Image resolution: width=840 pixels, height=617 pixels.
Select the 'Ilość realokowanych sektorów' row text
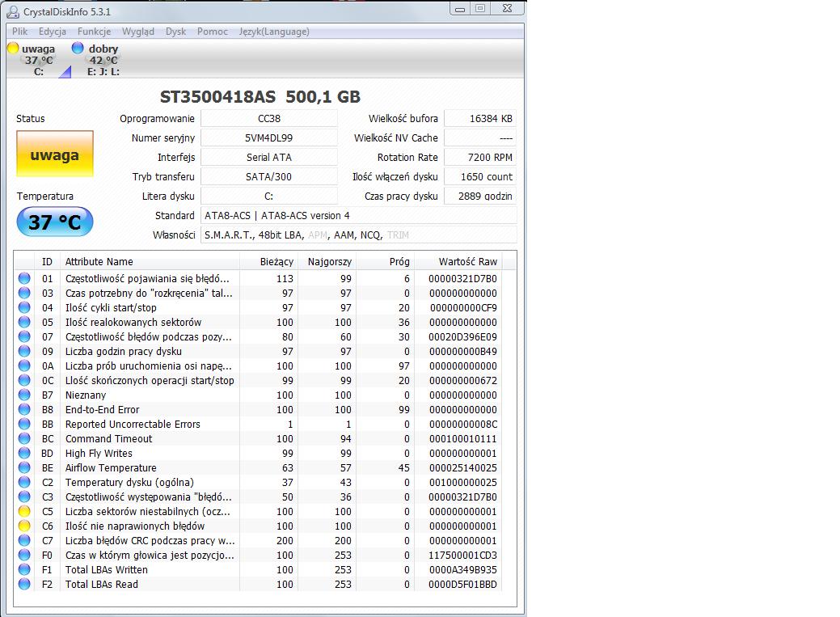point(133,322)
